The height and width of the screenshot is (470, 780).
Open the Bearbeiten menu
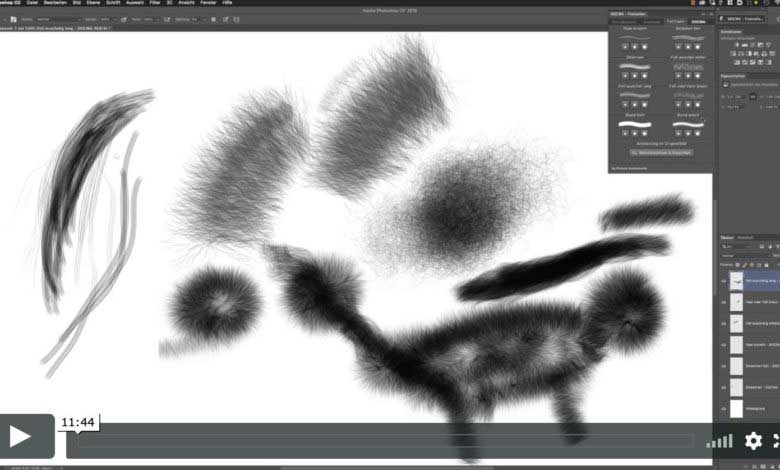pos(55,2)
